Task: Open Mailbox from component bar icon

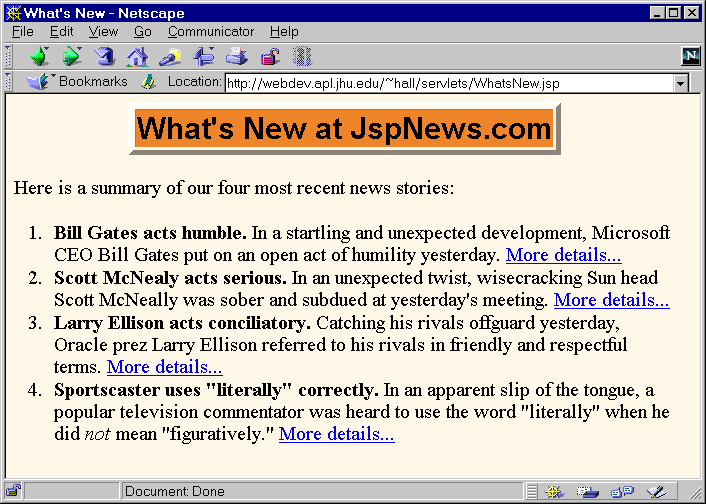Action: point(588,491)
